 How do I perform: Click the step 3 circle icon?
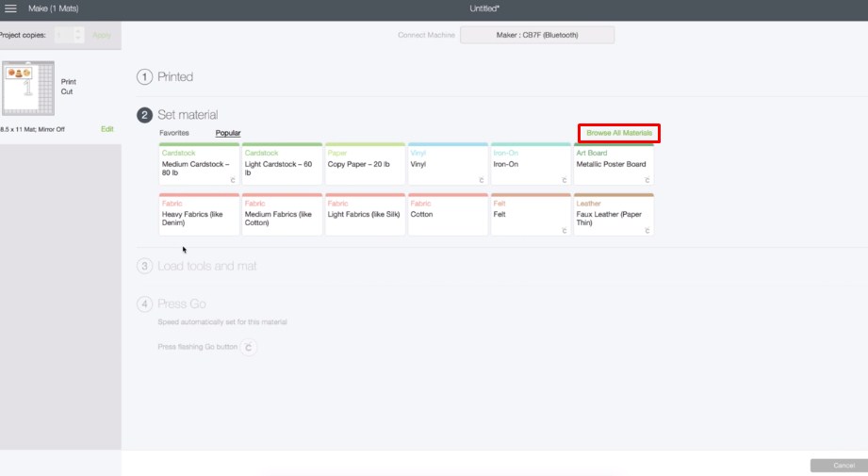(x=144, y=266)
